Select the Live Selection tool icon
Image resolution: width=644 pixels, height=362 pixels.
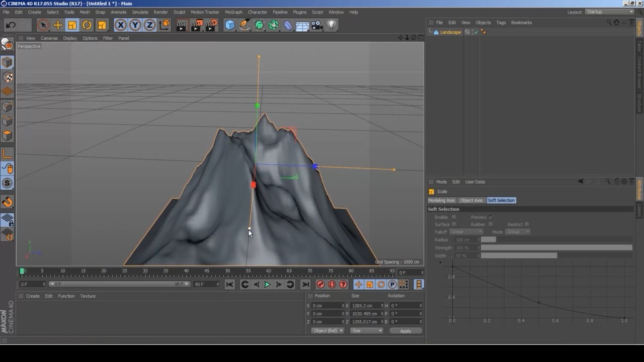(x=44, y=25)
